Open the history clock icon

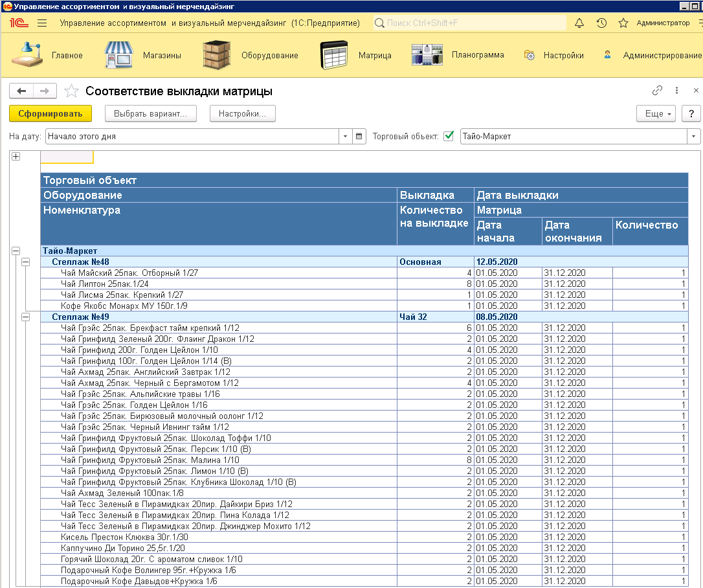(601, 23)
